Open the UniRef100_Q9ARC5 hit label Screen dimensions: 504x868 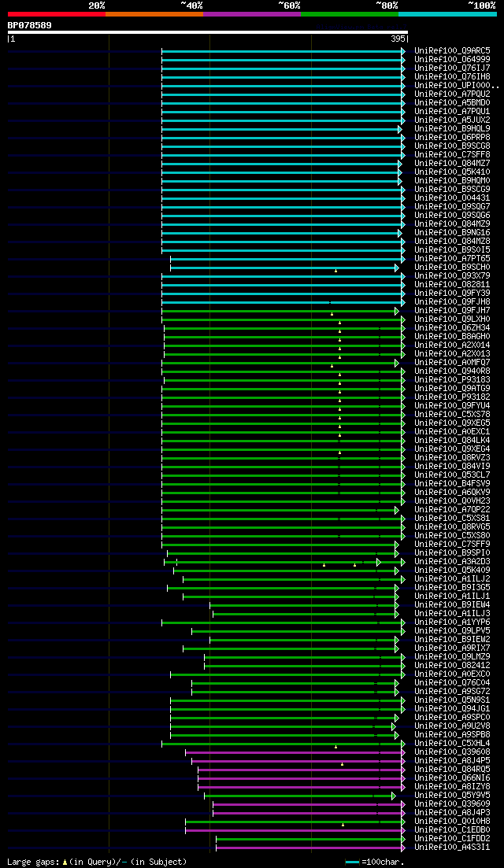pos(452,51)
